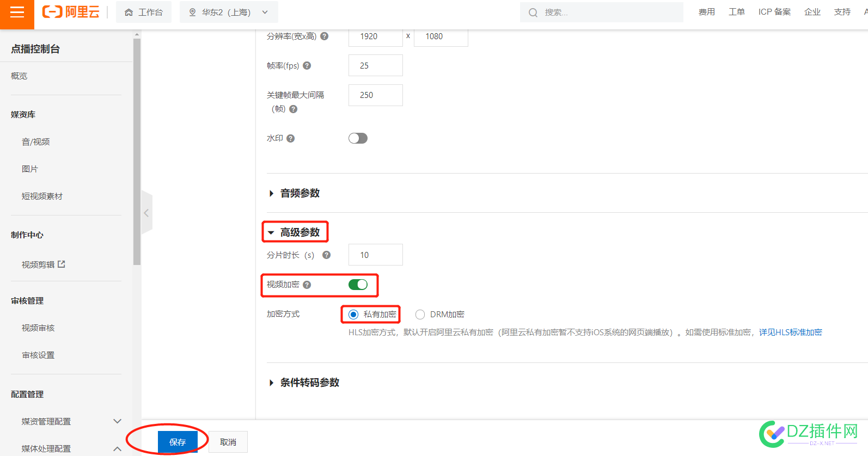This screenshot has height=456, width=868.
Task: Expand the 音频参数 section
Action: 295,193
